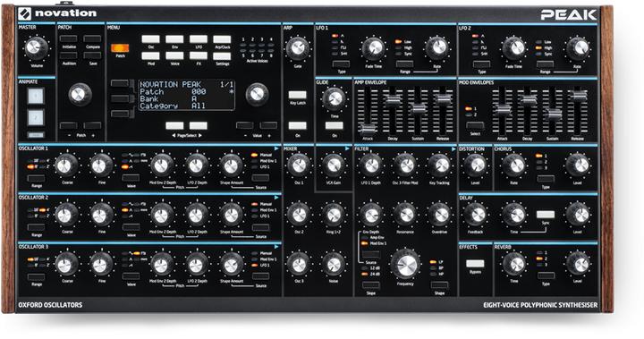Open the Env menu

pyautogui.click(x=174, y=39)
